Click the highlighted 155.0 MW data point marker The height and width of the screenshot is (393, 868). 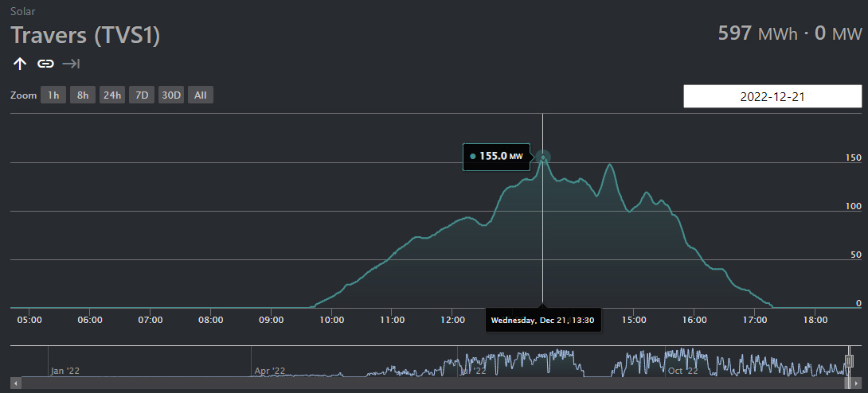(543, 158)
